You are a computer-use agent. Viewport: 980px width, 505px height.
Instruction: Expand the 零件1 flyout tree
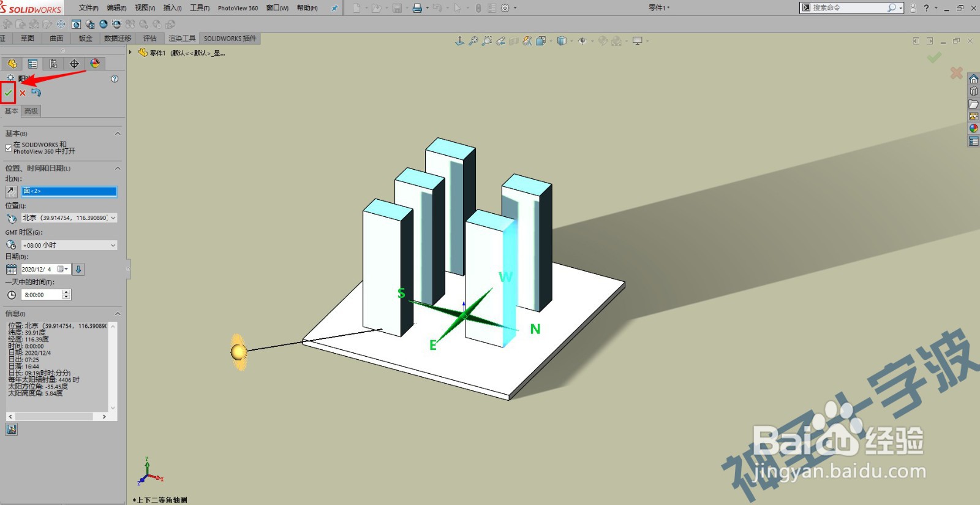click(130, 53)
